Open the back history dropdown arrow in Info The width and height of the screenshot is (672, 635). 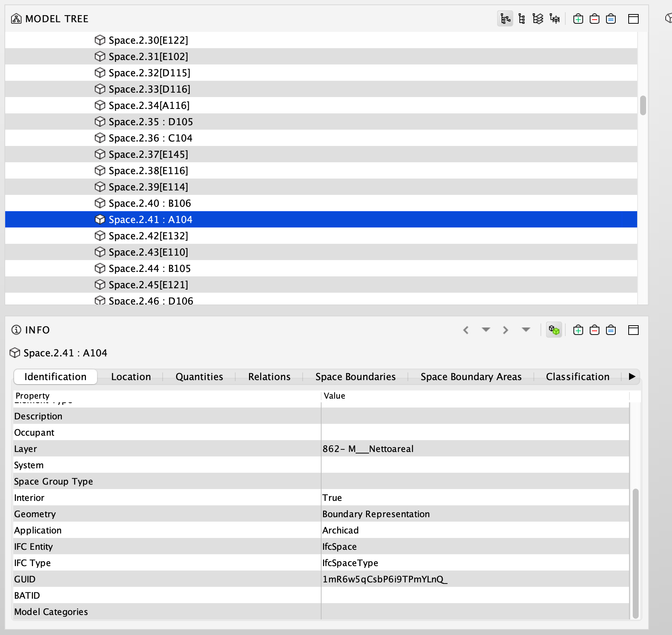[x=486, y=329]
